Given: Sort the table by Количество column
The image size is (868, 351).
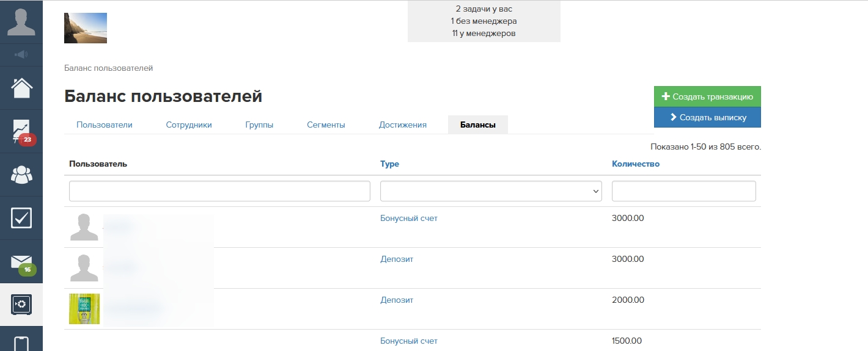Looking at the screenshot, I should coord(635,164).
